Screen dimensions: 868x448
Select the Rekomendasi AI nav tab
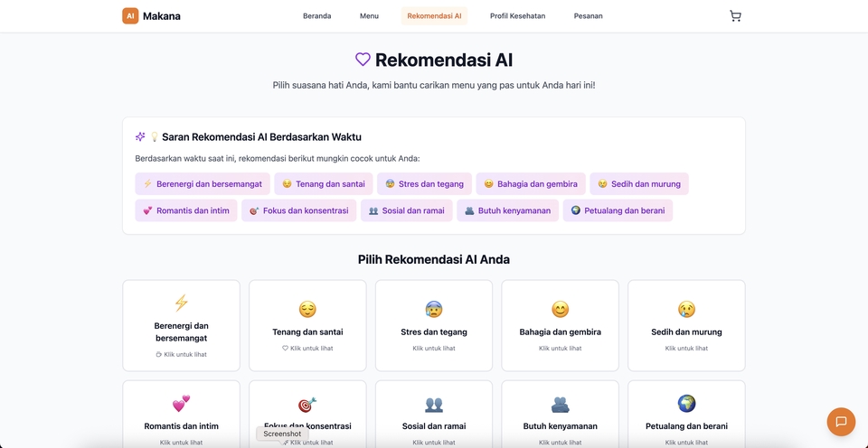click(x=434, y=15)
